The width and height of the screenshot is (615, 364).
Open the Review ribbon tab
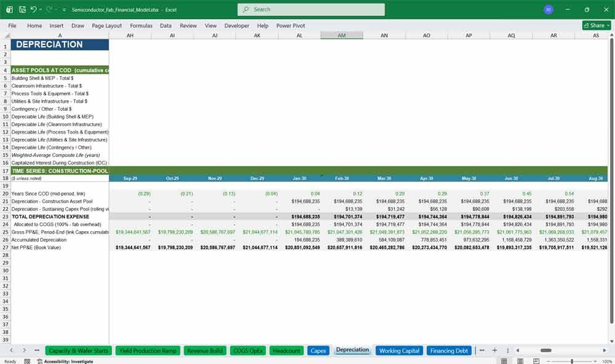188,25
